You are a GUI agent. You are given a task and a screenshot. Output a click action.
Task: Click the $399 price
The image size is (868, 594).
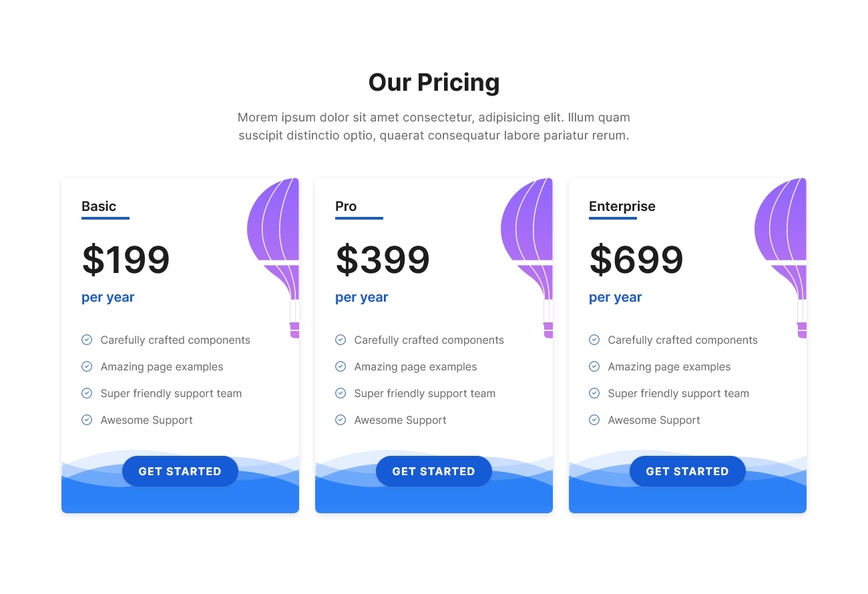pyautogui.click(x=383, y=260)
